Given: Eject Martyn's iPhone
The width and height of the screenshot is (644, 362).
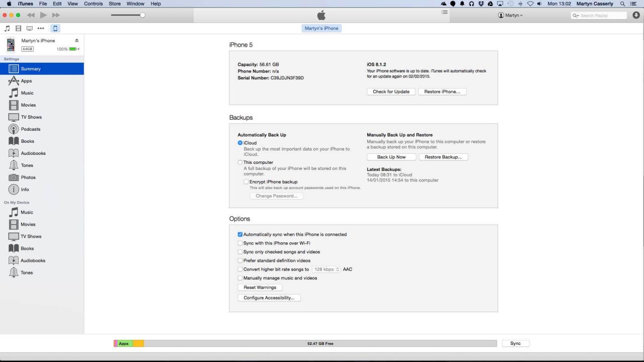Looking at the screenshot, I should 76,41.
